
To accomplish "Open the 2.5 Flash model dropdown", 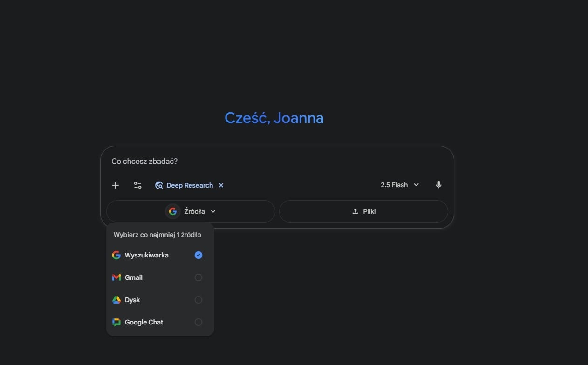I will coord(400,185).
